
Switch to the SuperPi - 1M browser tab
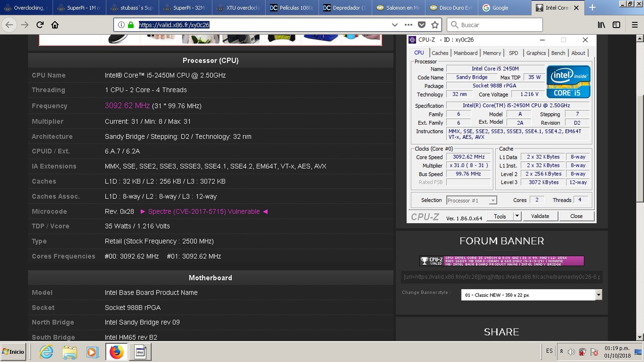[79, 8]
